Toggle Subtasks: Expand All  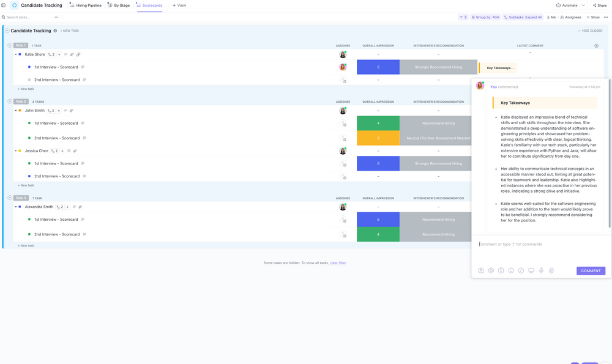(523, 17)
